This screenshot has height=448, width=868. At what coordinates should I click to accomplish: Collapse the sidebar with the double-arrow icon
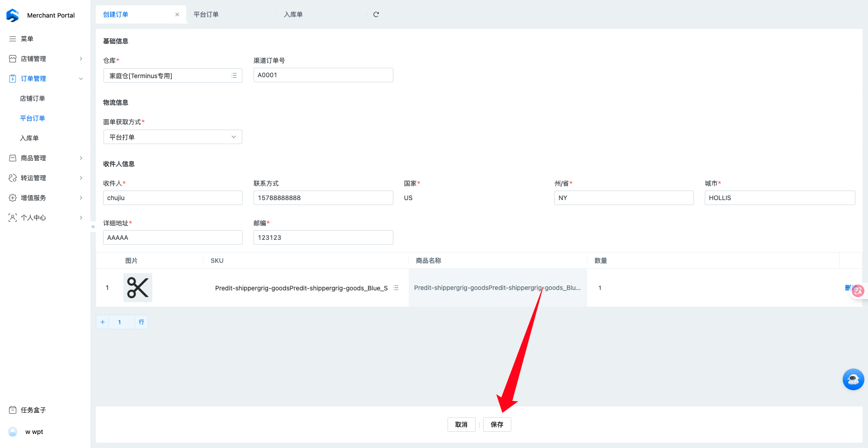tap(93, 227)
